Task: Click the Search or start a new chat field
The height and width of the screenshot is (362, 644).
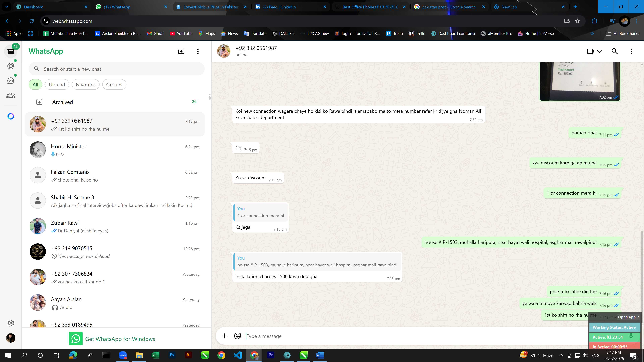Action: point(117,69)
